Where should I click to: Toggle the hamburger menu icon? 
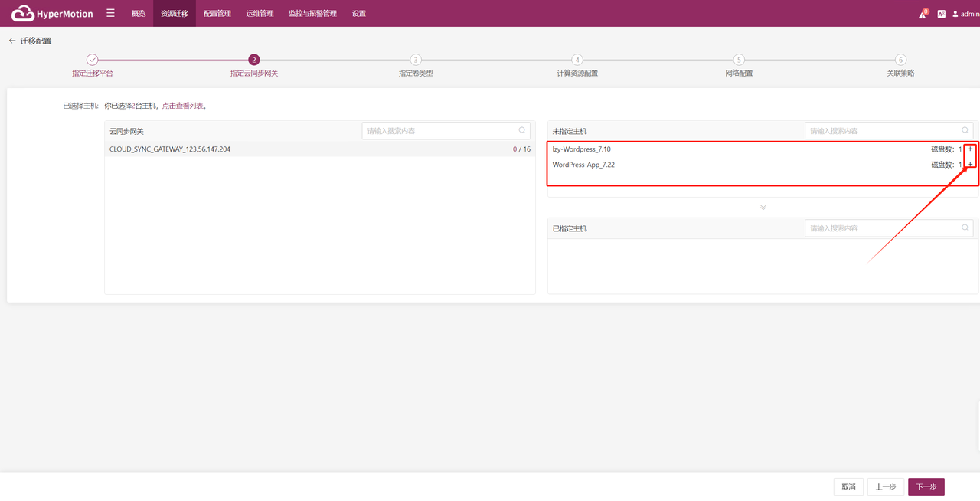coord(111,13)
